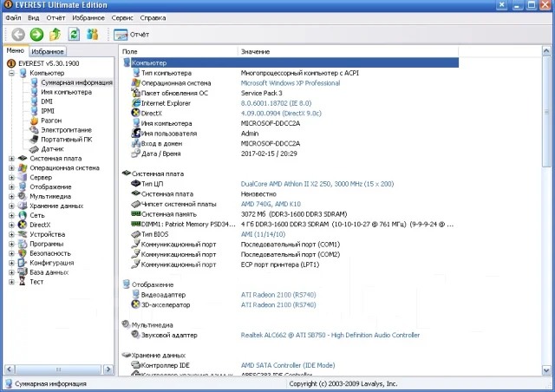This screenshot has width=555, height=392.
Task: Click the База данных tree icon
Action: (23, 272)
